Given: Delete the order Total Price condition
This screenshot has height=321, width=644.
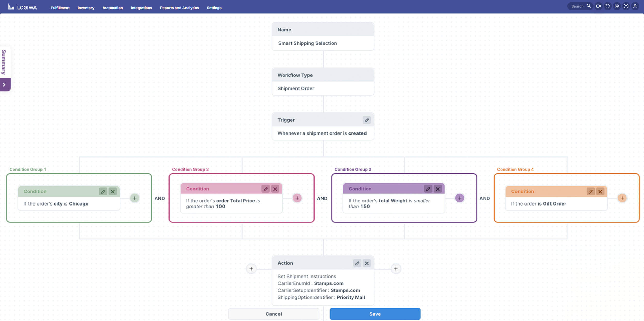Looking at the screenshot, I should (275, 189).
